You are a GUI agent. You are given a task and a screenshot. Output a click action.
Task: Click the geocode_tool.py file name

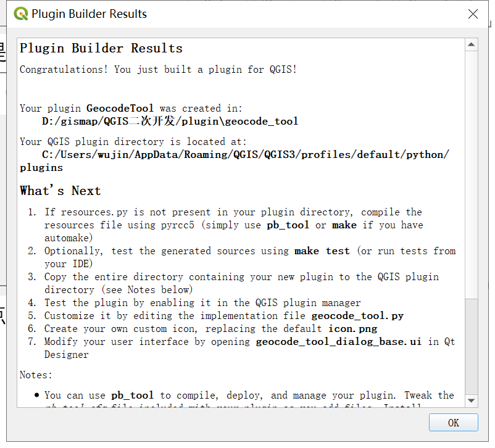(x=357, y=315)
